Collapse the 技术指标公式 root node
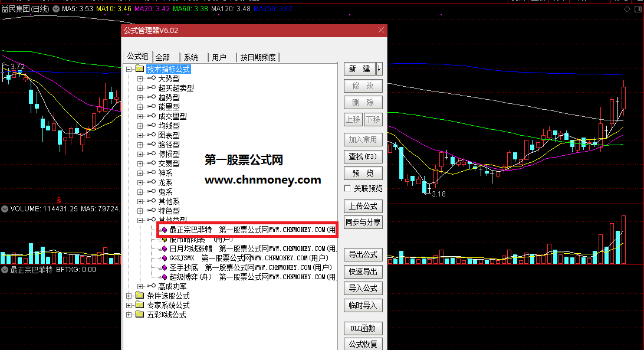 tap(129, 69)
